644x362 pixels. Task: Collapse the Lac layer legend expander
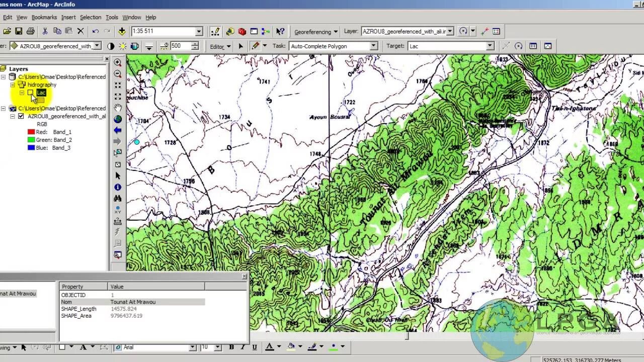(x=22, y=93)
